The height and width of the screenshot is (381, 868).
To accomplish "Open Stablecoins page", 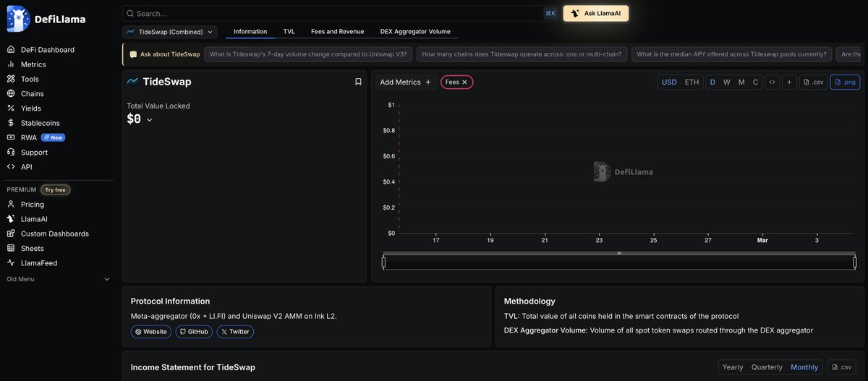I will [x=33, y=123].
